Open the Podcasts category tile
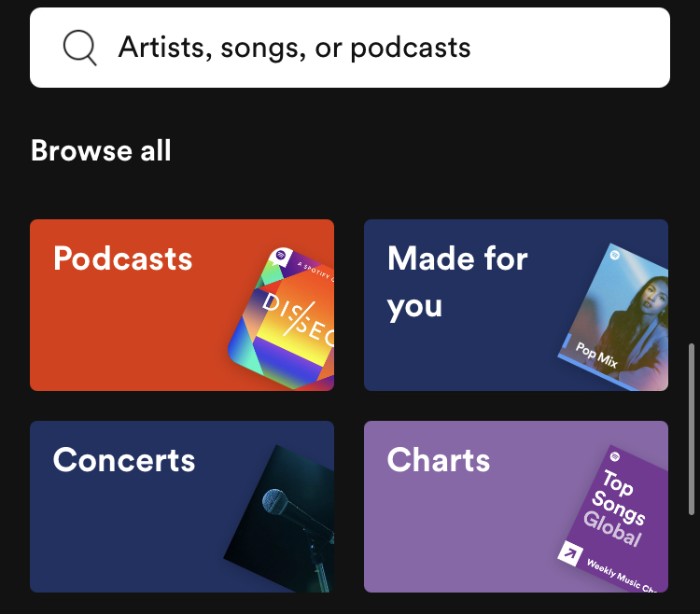The image size is (700, 614). coord(182,305)
